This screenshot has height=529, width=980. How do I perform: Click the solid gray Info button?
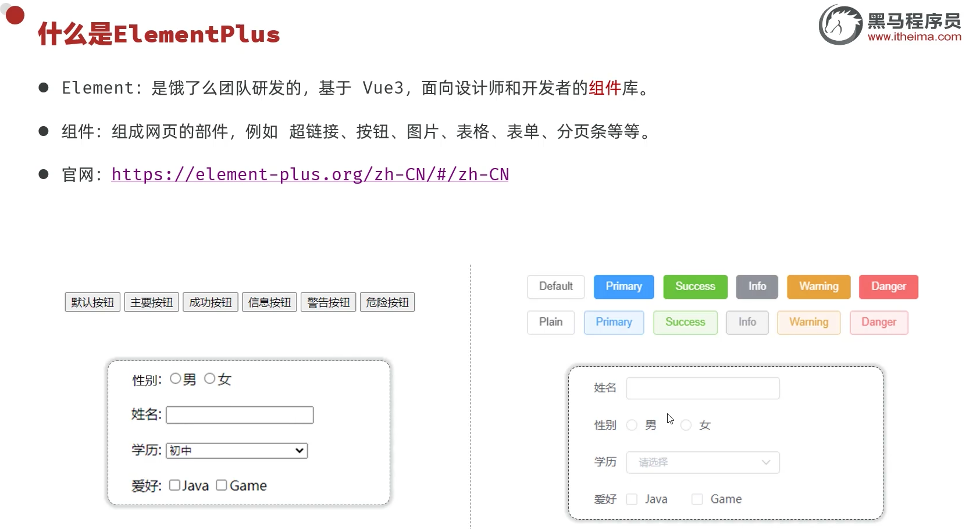click(757, 287)
